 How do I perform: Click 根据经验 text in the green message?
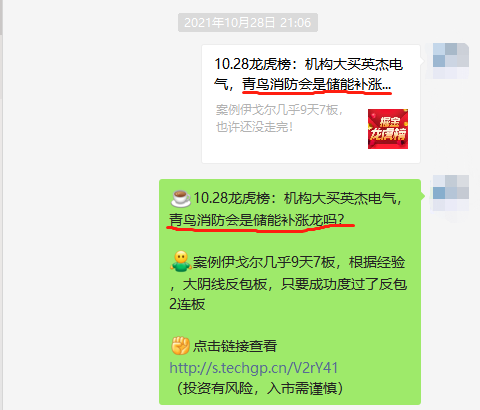tap(377, 262)
